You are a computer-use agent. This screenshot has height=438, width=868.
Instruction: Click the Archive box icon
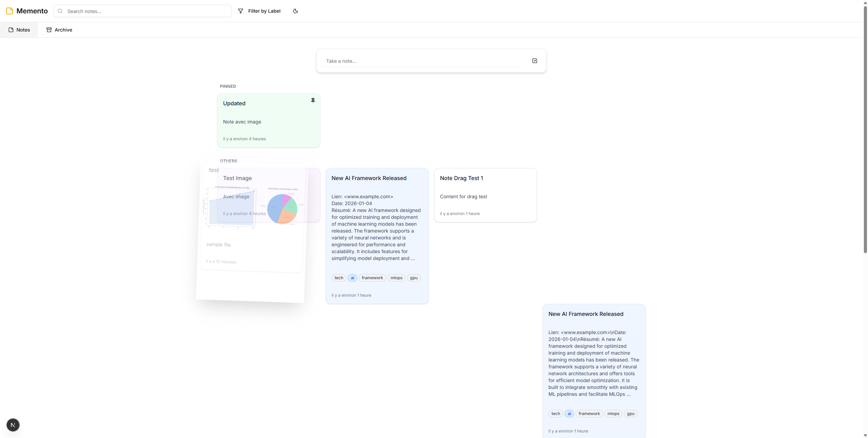(x=49, y=30)
